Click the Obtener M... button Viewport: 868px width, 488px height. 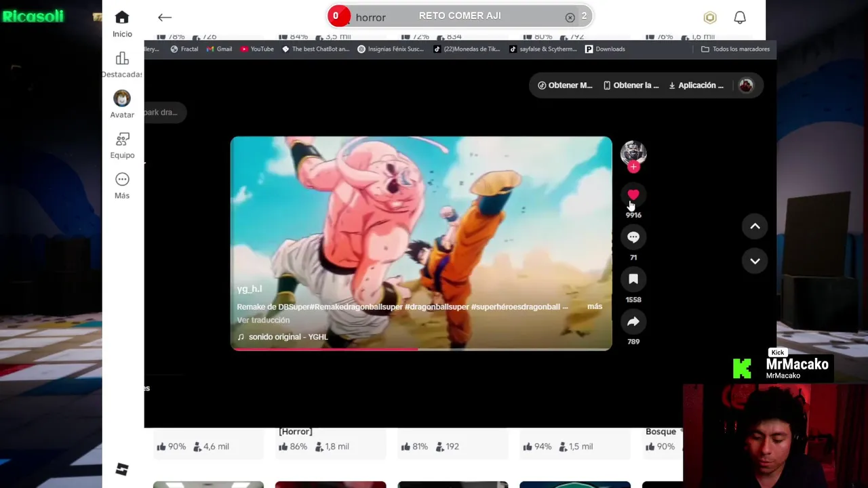[565, 85]
